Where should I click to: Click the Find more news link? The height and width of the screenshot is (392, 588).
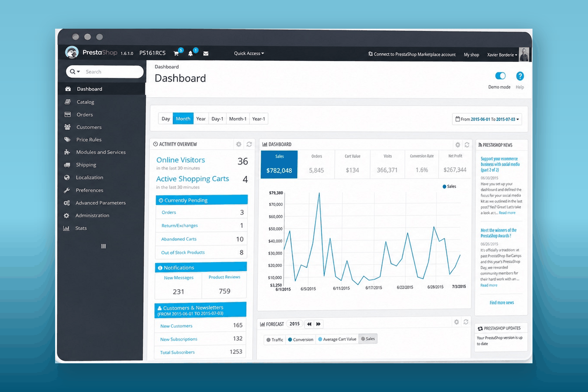click(x=502, y=302)
